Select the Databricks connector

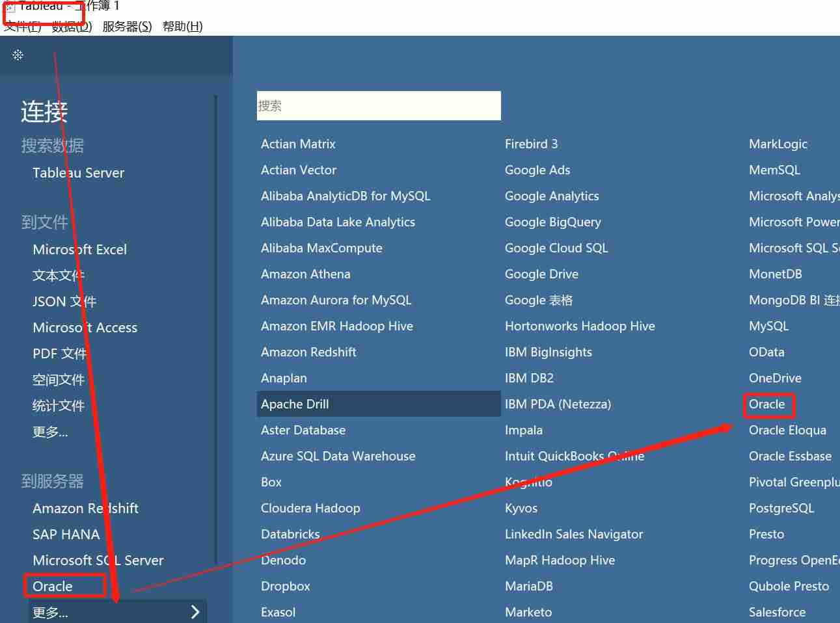[290, 534]
